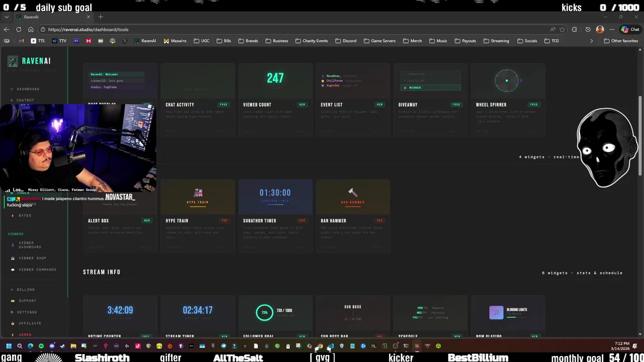Click the RavenAI logo in sidebar
Screen dimensions: 644x362
[29, 61]
